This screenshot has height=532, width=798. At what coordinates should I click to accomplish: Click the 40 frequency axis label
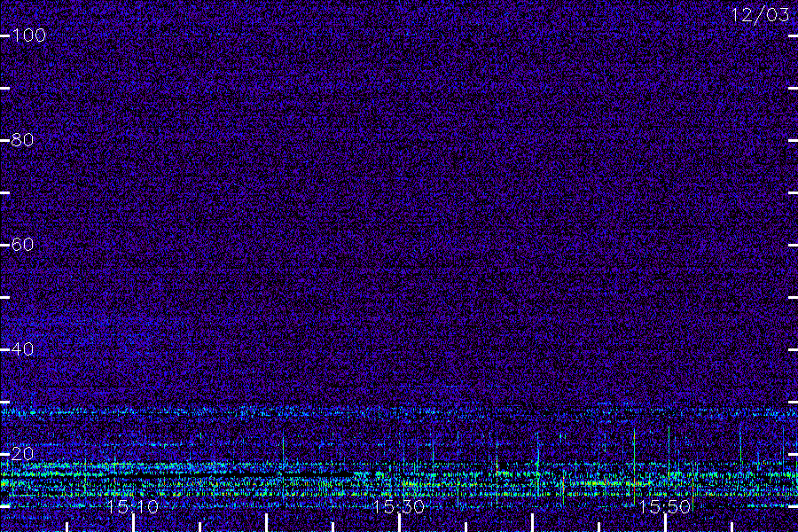[22, 349]
